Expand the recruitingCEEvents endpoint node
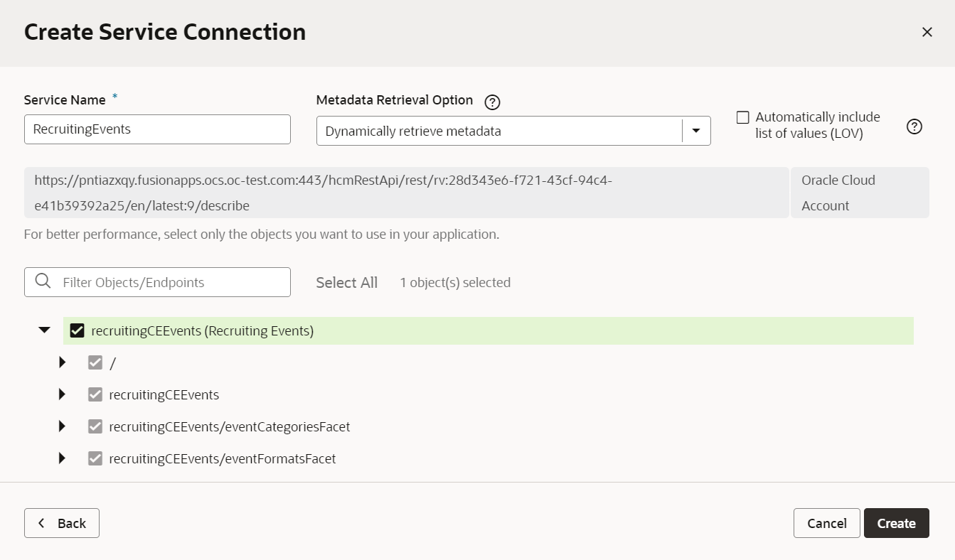 pyautogui.click(x=62, y=394)
